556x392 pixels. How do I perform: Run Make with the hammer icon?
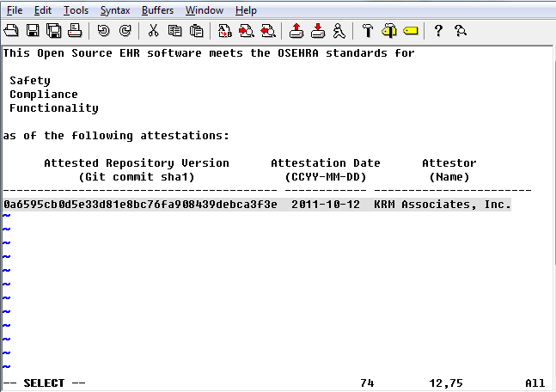pyautogui.click(x=367, y=31)
